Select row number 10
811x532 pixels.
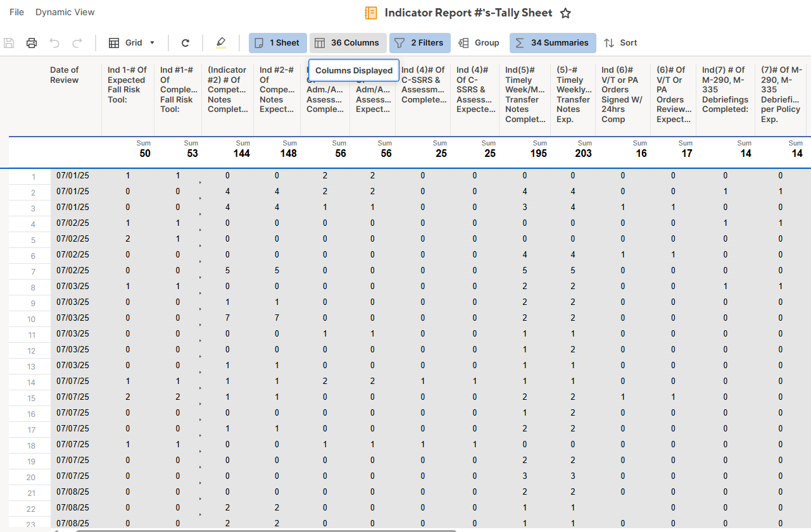click(x=32, y=319)
